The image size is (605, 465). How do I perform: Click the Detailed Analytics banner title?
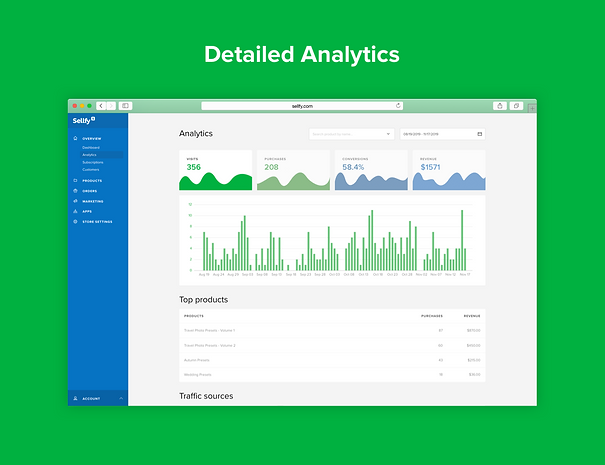click(302, 54)
